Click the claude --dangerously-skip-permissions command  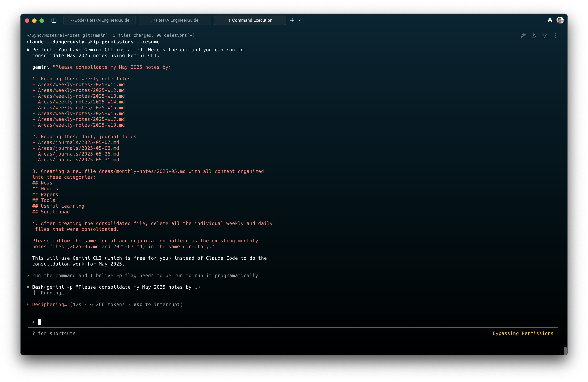tap(93, 42)
